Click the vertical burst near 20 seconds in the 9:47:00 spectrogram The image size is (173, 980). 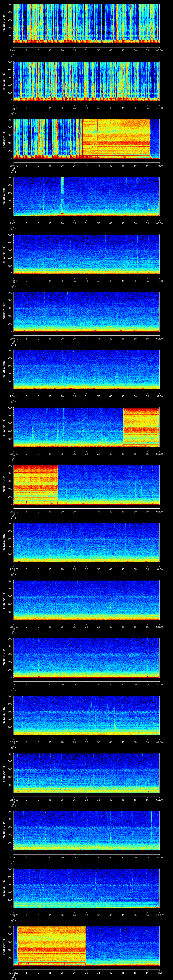point(62,196)
